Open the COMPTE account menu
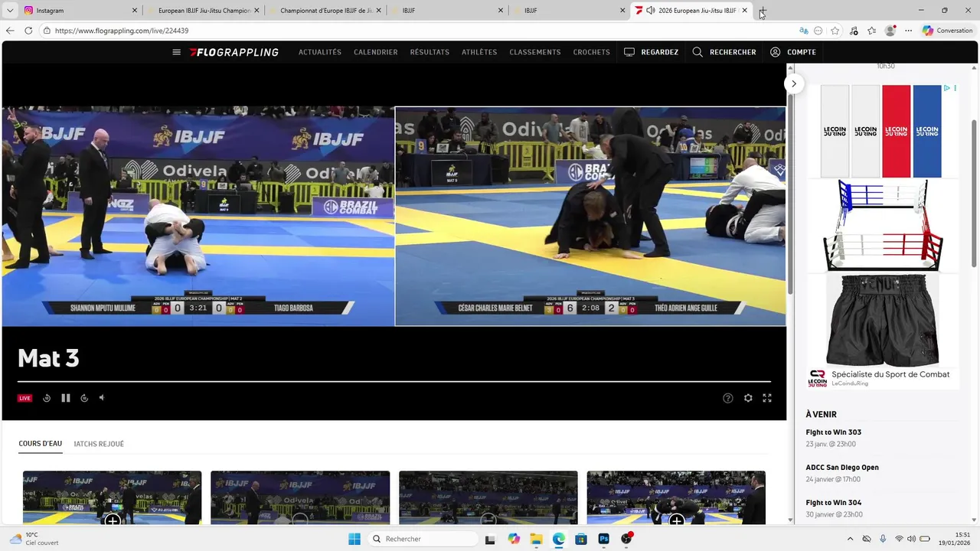980x551 pixels. (x=793, y=52)
